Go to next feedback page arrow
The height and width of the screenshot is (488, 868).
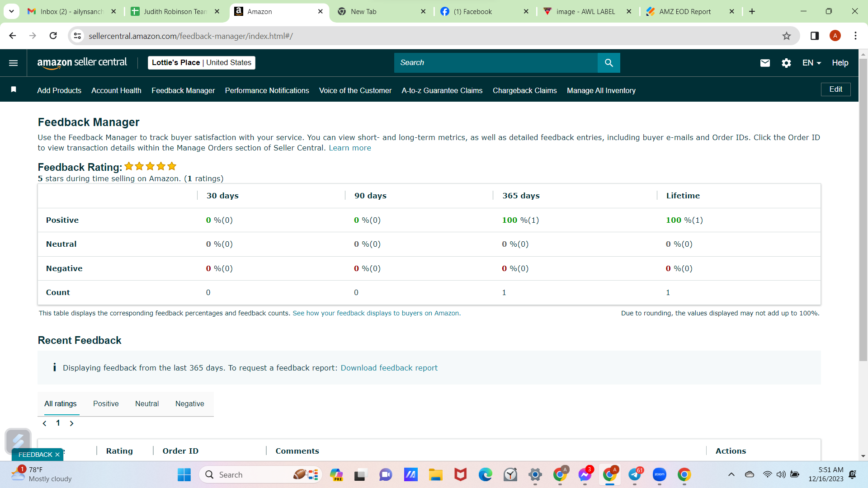tap(71, 423)
